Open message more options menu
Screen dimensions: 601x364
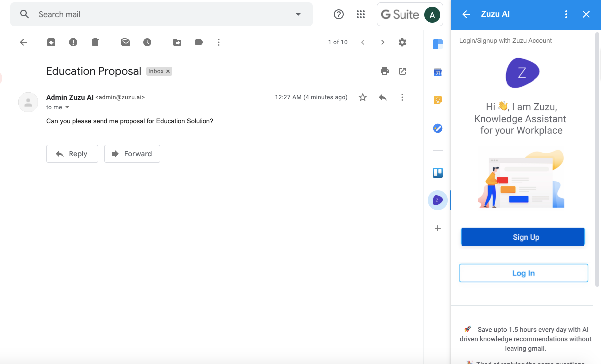[402, 97]
